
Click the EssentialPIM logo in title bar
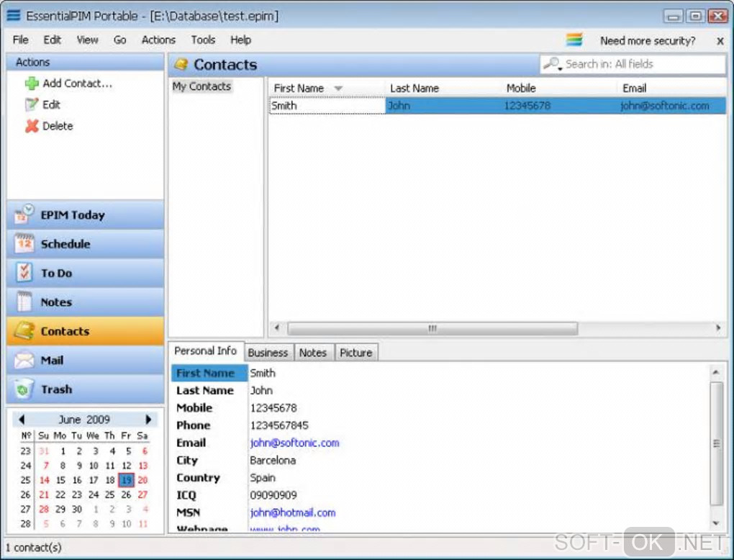(x=14, y=15)
